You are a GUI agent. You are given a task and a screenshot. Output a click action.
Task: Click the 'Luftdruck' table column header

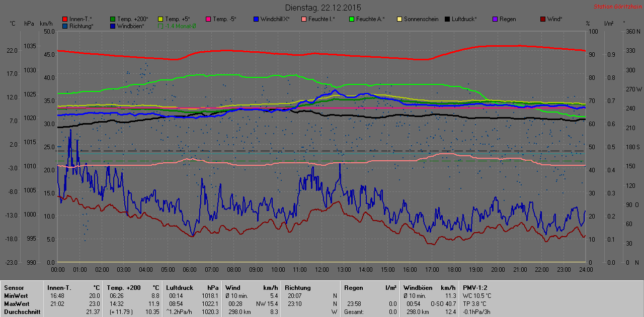[x=180, y=288]
